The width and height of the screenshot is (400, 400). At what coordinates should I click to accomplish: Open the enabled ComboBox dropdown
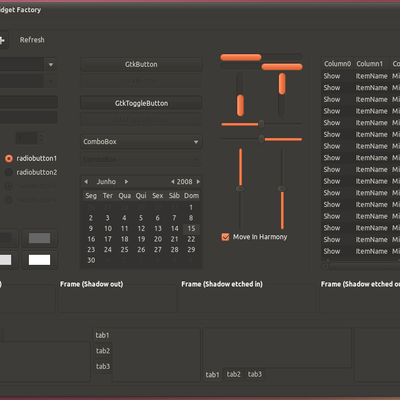141,142
